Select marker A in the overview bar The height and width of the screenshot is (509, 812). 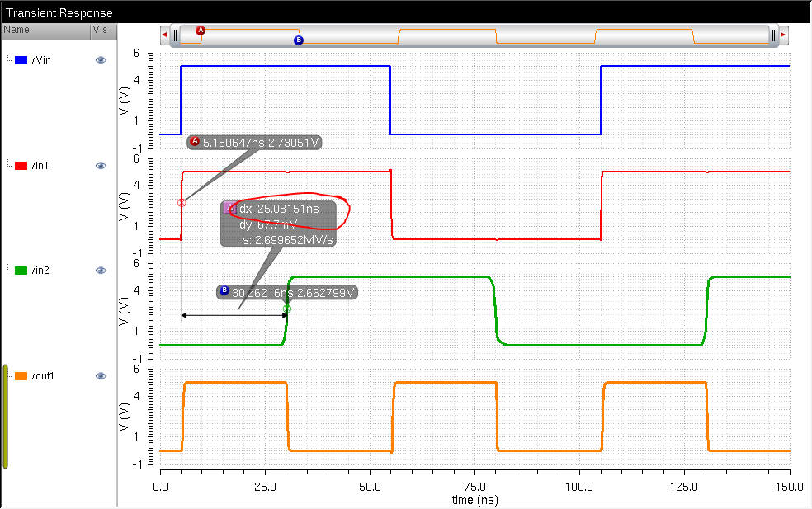[201, 31]
